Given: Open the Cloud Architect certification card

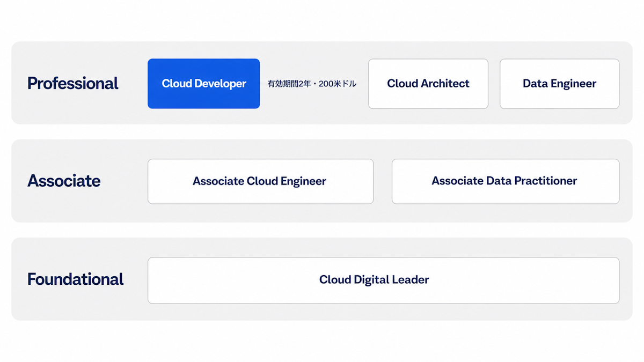Looking at the screenshot, I should click(428, 84).
